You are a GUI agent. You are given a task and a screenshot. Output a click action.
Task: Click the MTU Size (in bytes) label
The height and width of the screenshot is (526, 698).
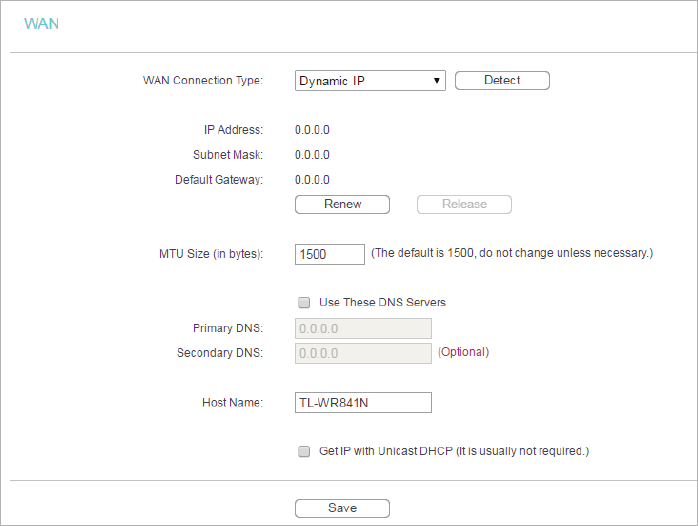[211, 254]
